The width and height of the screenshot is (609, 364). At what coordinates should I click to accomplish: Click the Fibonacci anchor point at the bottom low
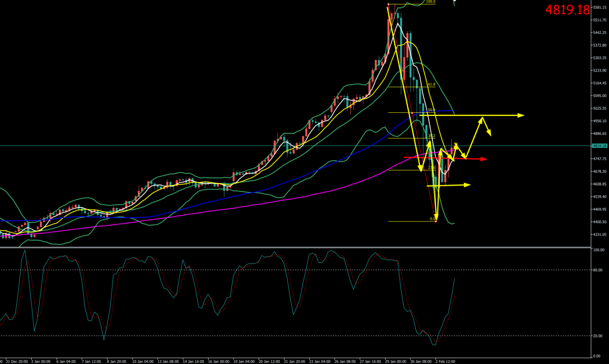pos(436,221)
